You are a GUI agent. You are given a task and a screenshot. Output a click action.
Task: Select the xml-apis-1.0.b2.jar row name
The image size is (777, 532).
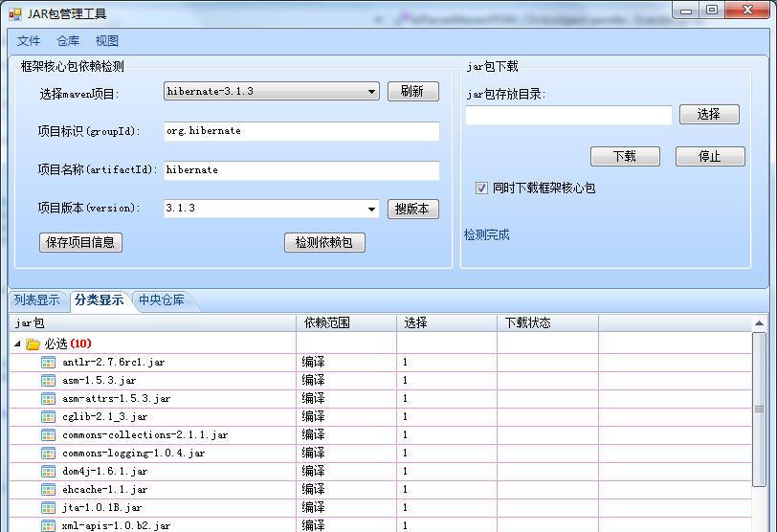coord(117,525)
